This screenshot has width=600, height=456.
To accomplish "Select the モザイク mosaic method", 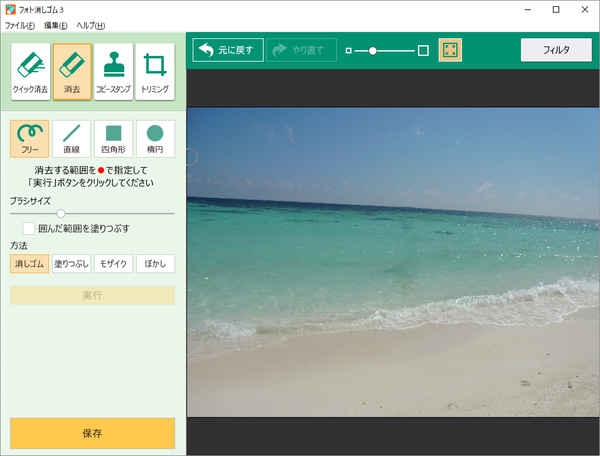I will pyautogui.click(x=114, y=264).
